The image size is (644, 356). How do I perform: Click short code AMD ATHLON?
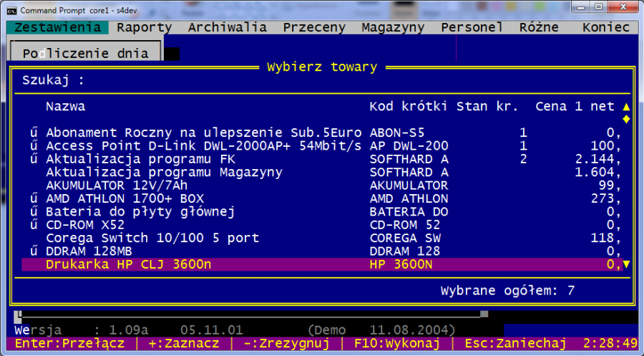[x=409, y=198]
